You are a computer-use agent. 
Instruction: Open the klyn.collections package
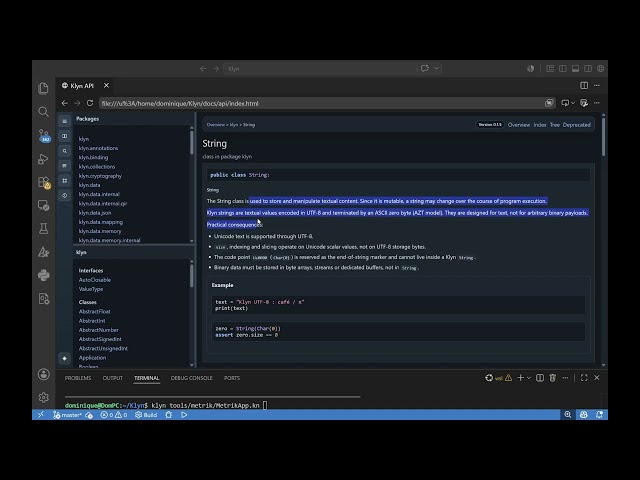pyautogui.click(x=97, y=167)
